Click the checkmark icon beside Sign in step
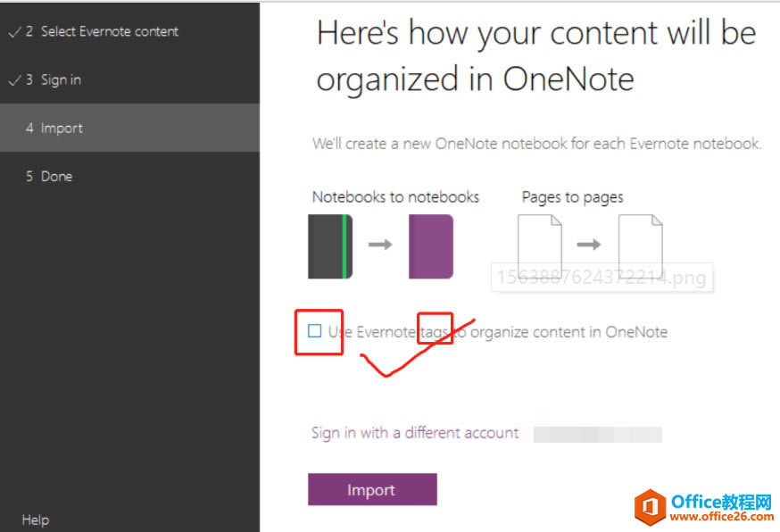Viewport: 780px width, 532px height. (x=15, y=79)
